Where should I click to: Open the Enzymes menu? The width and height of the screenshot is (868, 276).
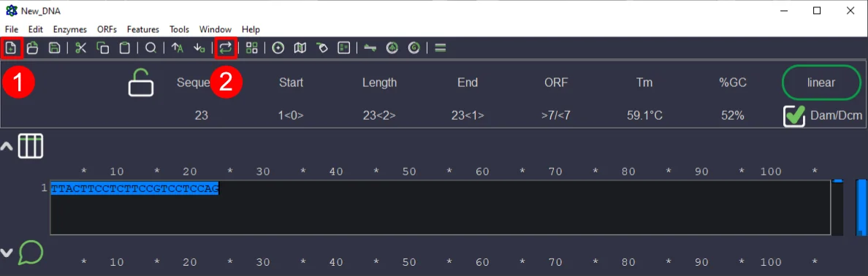coord(69,29)
